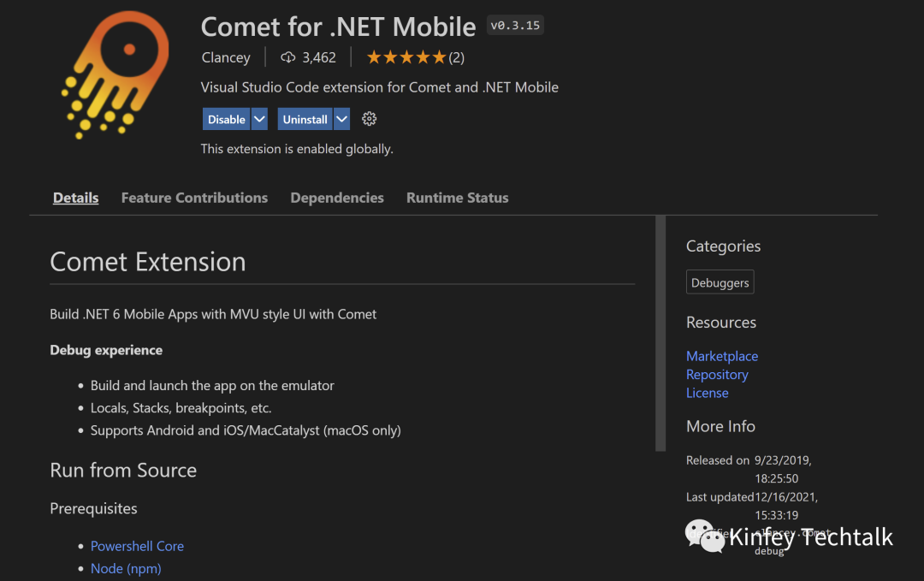The image size is (924, 581).
Task: Click the More Info heading
Action: click(x=720, y=426)
